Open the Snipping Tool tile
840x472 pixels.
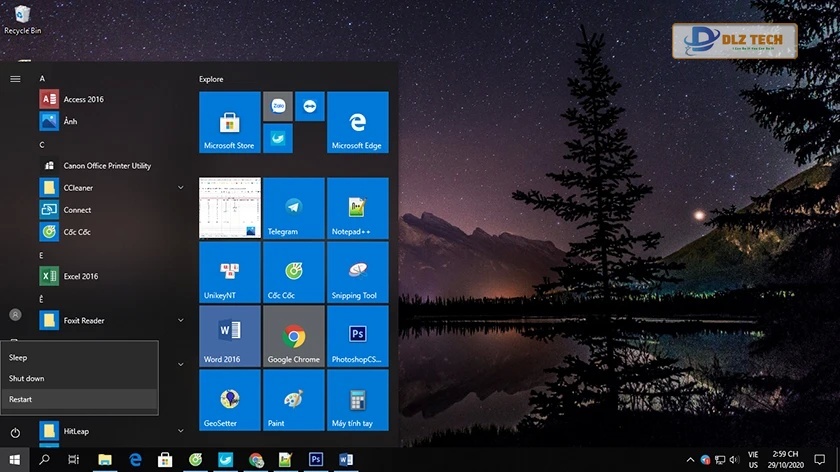tap(356, 273)
